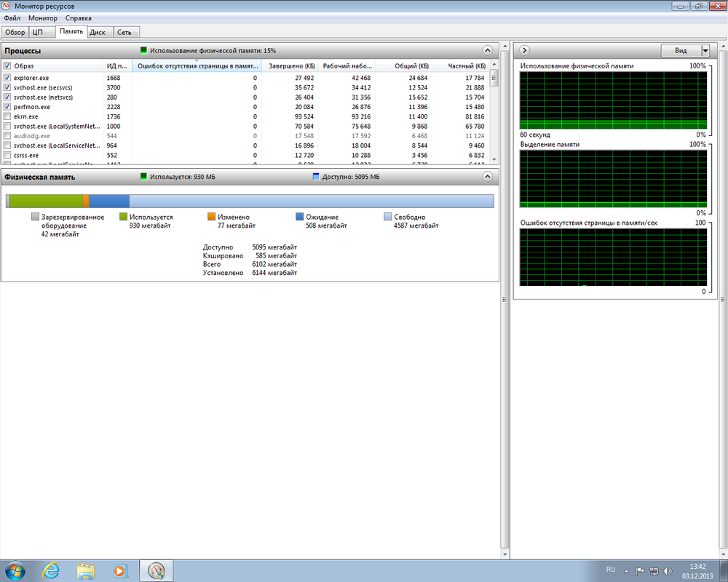The width and height of the screenshot is (728, 582).
Task: Open Windows Explorer folder icon in taskbar
Action: point(86,571)
